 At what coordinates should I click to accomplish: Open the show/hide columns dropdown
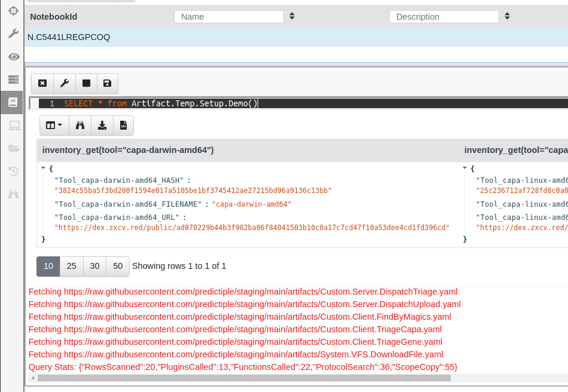(x=54, y=125)
